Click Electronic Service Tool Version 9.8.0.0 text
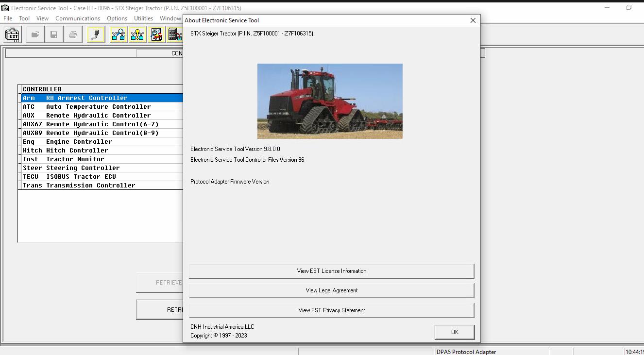 pyautogui.click(x=235, y=149)
